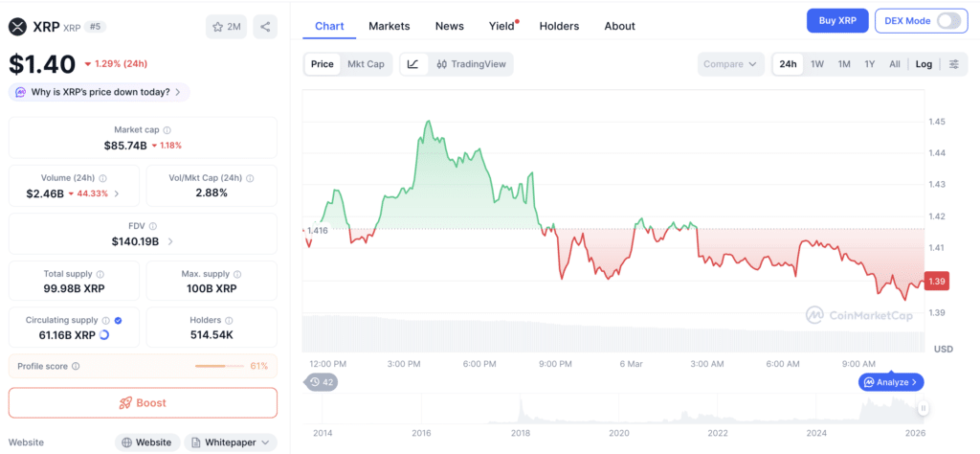Expand FDV details chevron
The width and height of the screenshot is (980, 454).
point(170,241)
